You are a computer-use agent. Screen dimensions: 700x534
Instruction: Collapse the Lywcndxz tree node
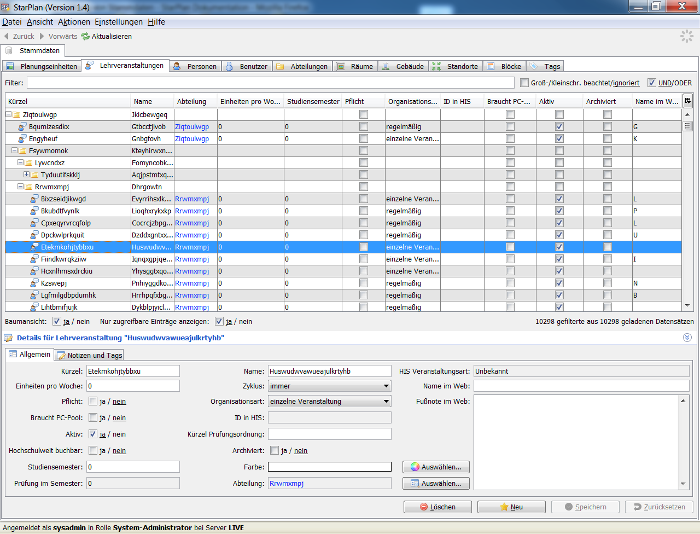click(21, 163)
